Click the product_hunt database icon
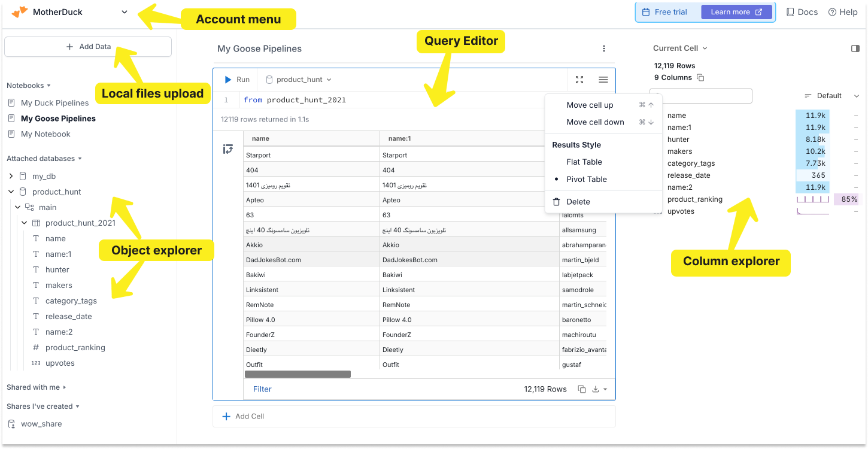This screenshot has height=449, width=868. 23,192
